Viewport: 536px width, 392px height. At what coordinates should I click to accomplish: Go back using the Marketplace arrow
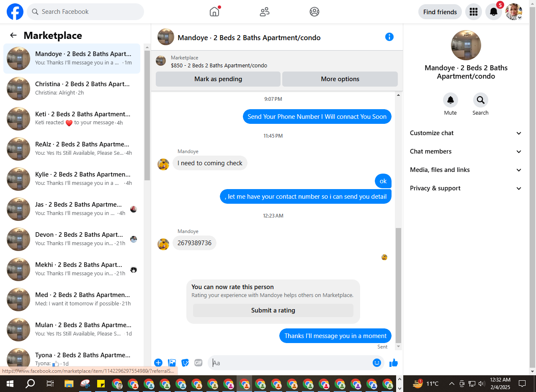click(x=13, y=36)
